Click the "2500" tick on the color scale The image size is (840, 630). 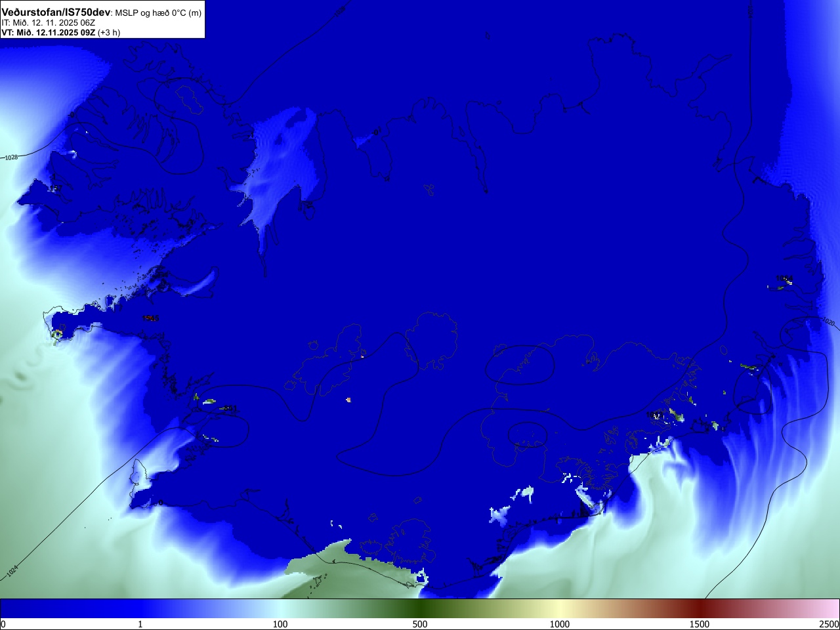829,624
